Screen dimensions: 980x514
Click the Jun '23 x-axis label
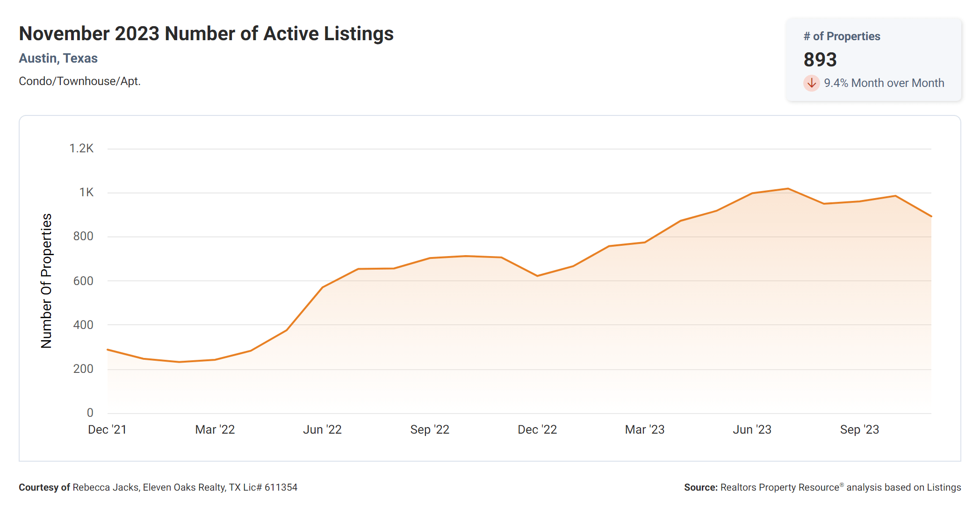(x=752, y=429)
